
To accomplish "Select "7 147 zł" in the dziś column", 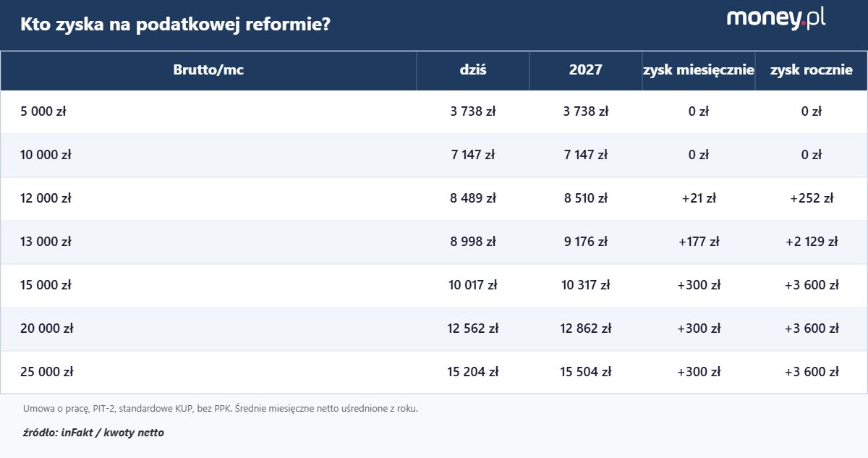I will tap(473, 155).
